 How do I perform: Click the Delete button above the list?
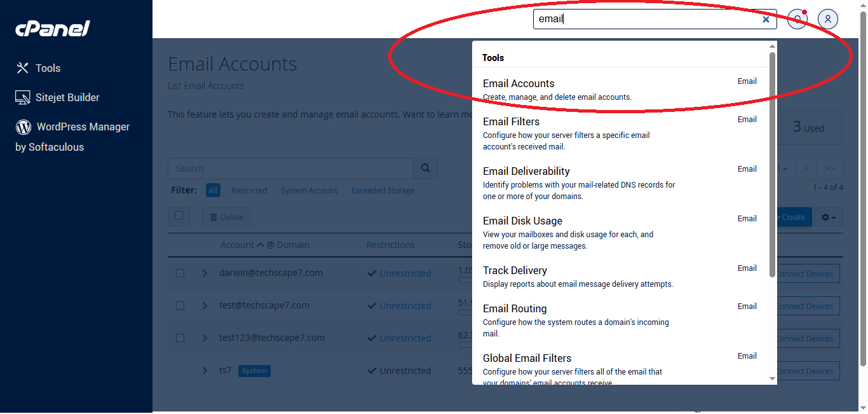pyautogui.click(x=226, y=217)
